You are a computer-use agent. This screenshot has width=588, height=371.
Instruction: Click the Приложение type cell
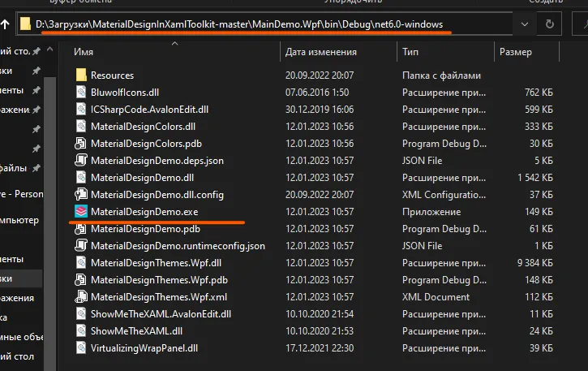[x=431, y=212]
